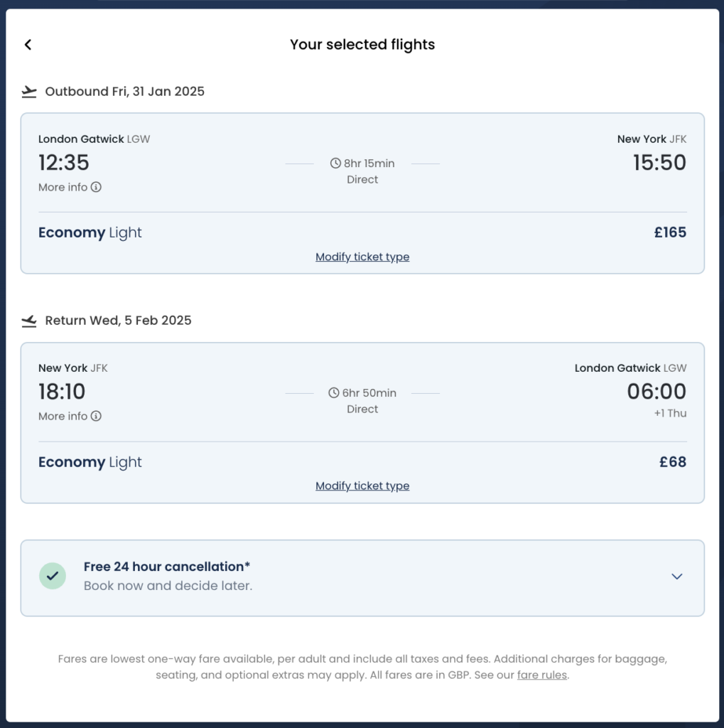Modify ticket type for outbound flight

[x=362, y=257]
